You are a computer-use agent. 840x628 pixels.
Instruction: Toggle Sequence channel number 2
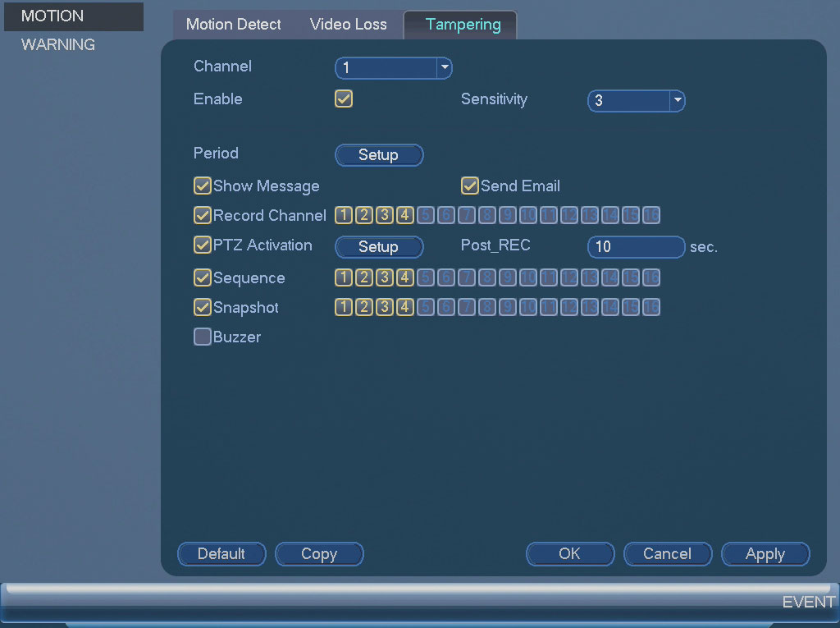364,277
